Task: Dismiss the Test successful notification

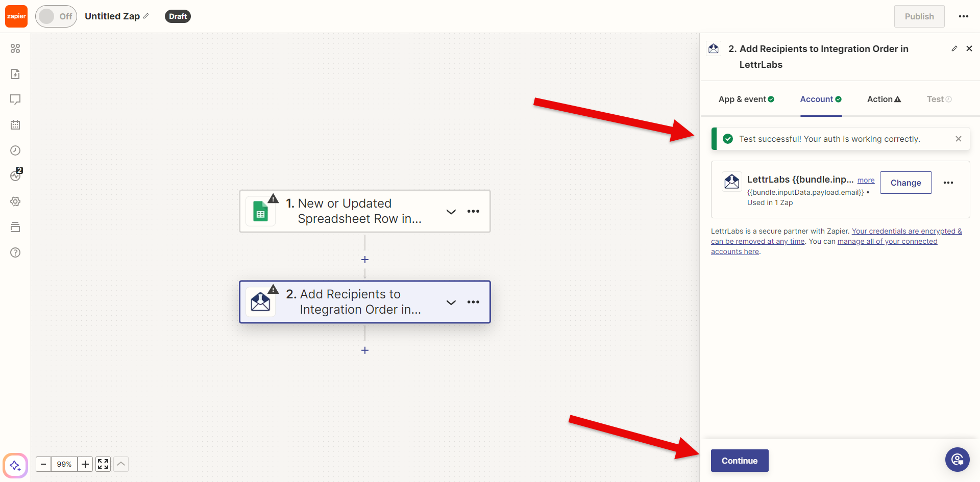Action: (959, 139)
